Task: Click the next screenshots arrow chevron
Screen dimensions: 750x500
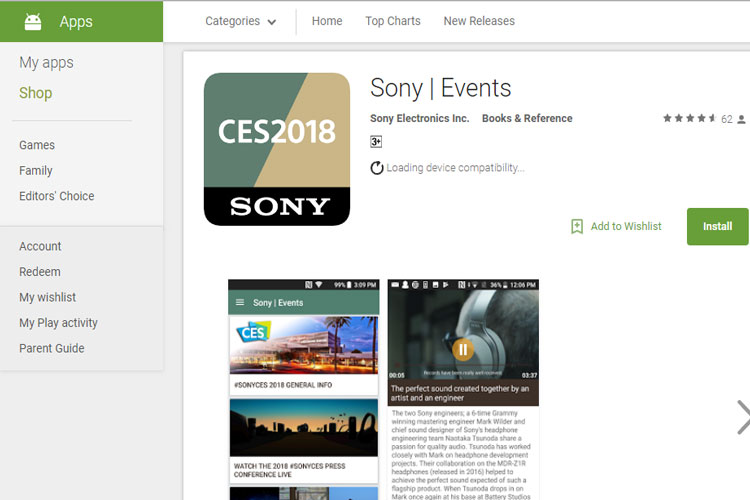Action: pos(743,417)
